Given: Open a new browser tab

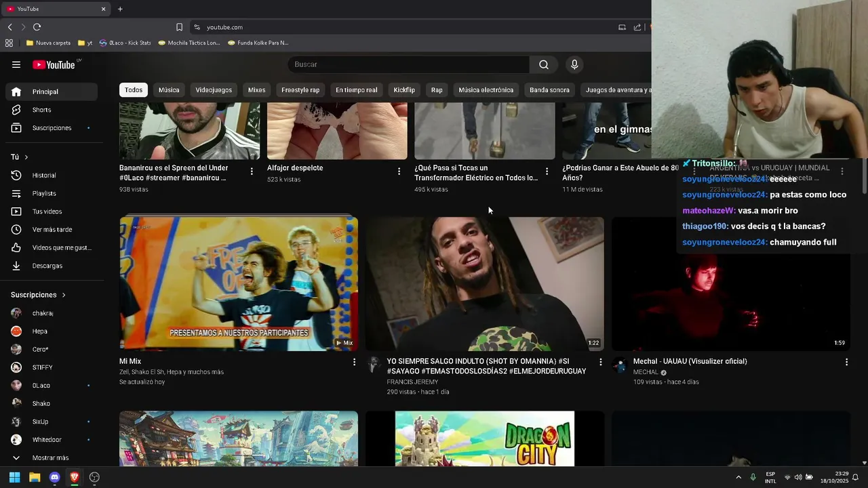Looking at the screenshot, I should (120, 9).
